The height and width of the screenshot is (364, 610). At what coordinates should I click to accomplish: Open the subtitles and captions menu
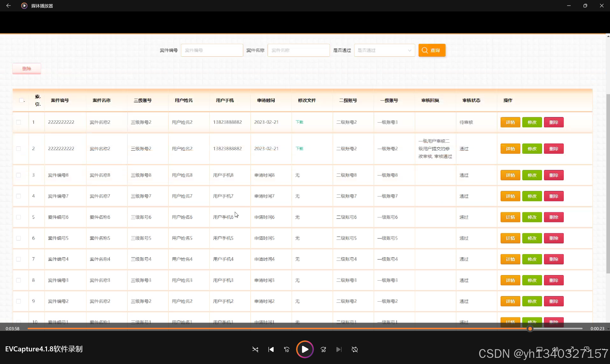(x=539, y=349)
